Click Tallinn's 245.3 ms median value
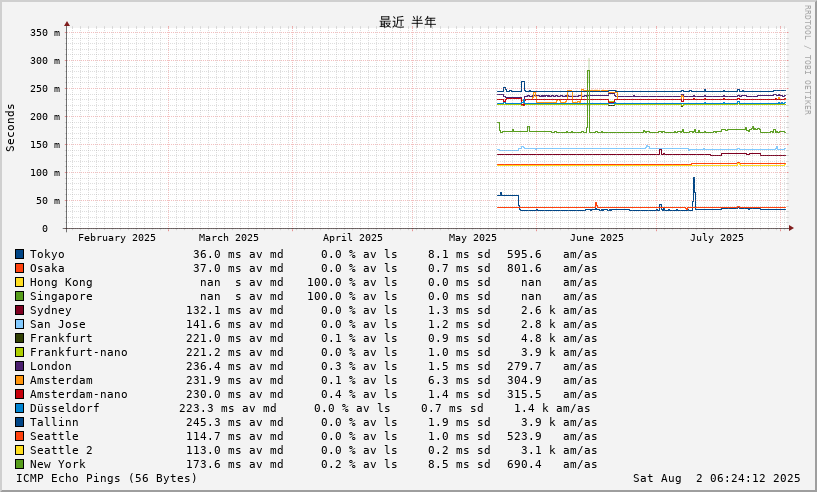Viewport: 817px width, 492px height. point(214,422)
